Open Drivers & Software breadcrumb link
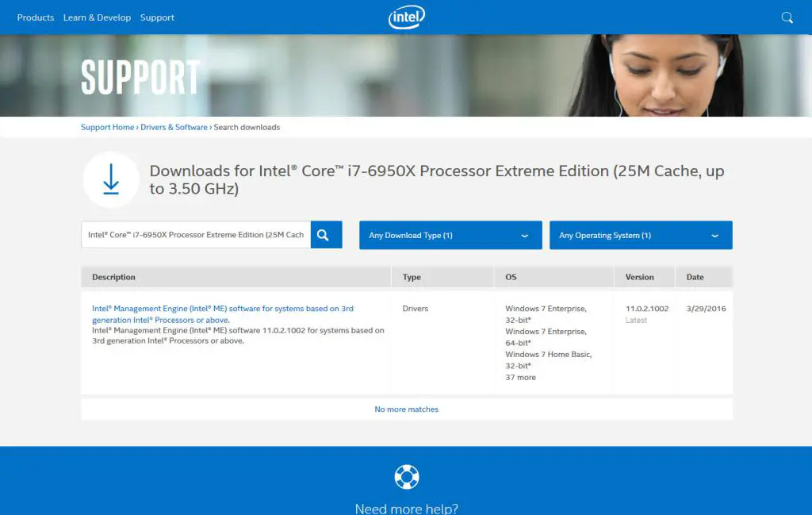The width and height of the screenshot is (812, 515). pyautogui.click(x=174, y=127)
